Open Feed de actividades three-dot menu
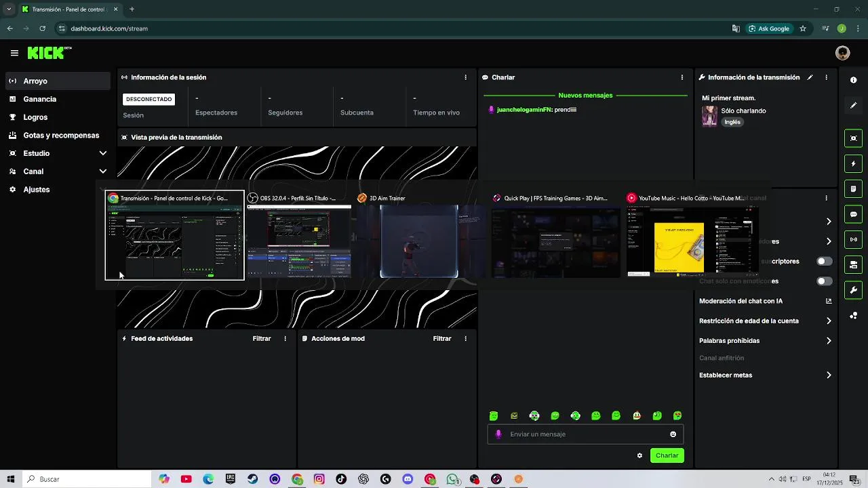This screenshot has height=488, width=868. coord(285,338)
